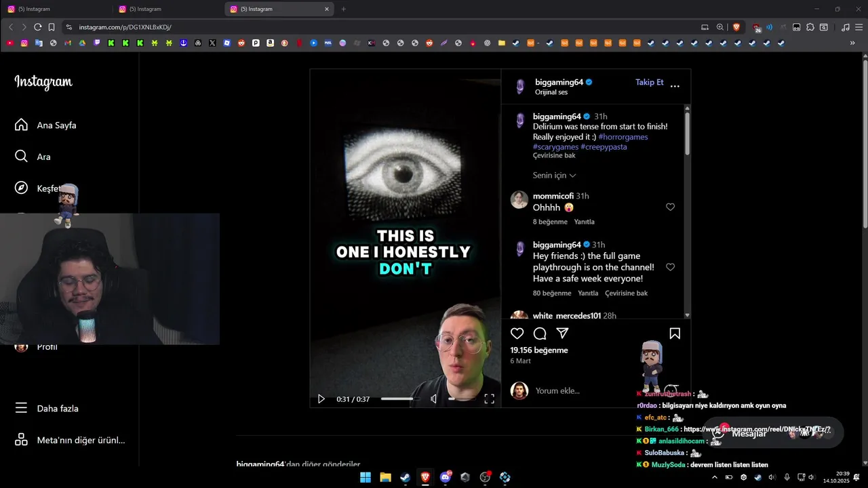Image resolution: width=868 pixels, height=488 pixels.
Task: Open Meta'nın diğer ürünleri menu
Action: [70, 440]
